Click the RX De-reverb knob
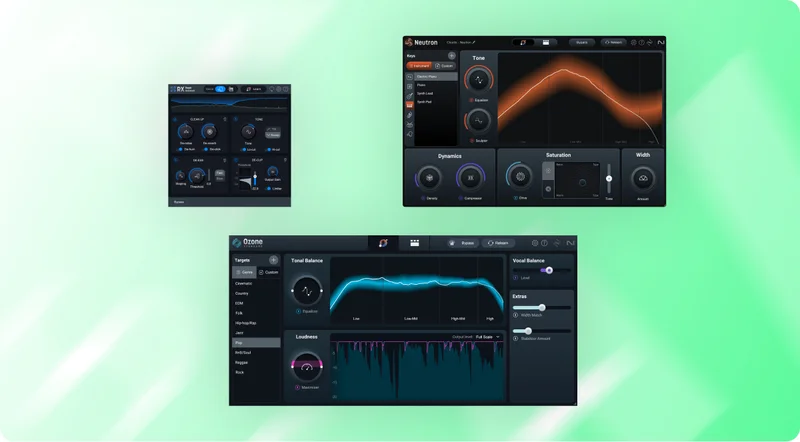 click(209, 132)
